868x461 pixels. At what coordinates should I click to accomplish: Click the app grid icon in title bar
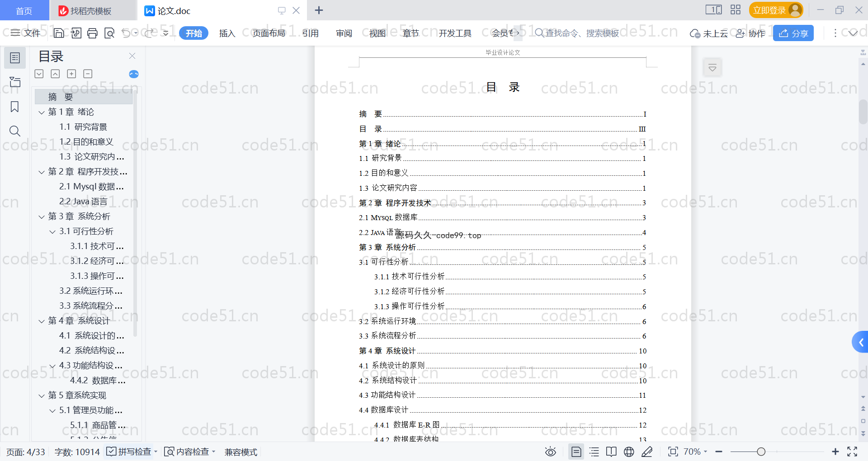point(736,9)
